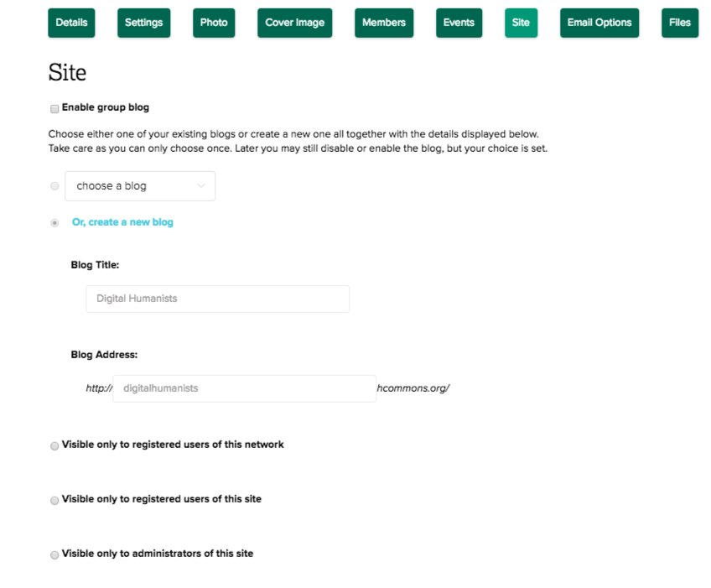Open the Cover Image section

[294, 23]
